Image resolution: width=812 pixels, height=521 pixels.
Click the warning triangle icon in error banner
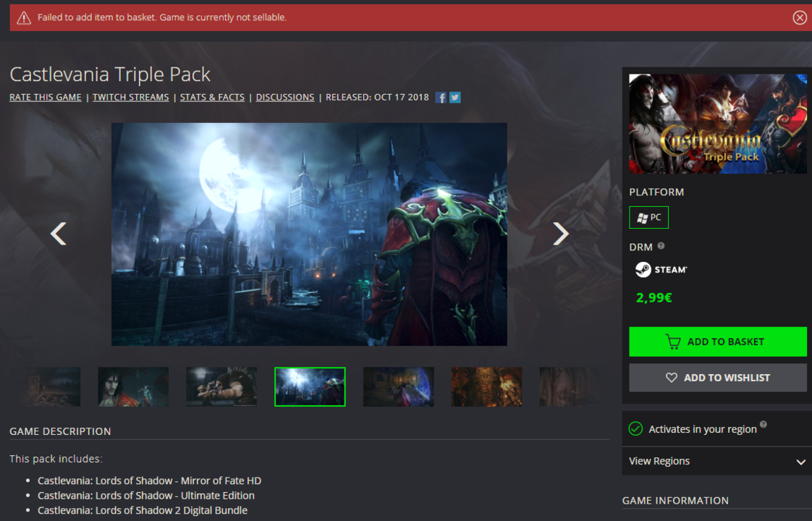pyautogui.click(x=24, y=17)
